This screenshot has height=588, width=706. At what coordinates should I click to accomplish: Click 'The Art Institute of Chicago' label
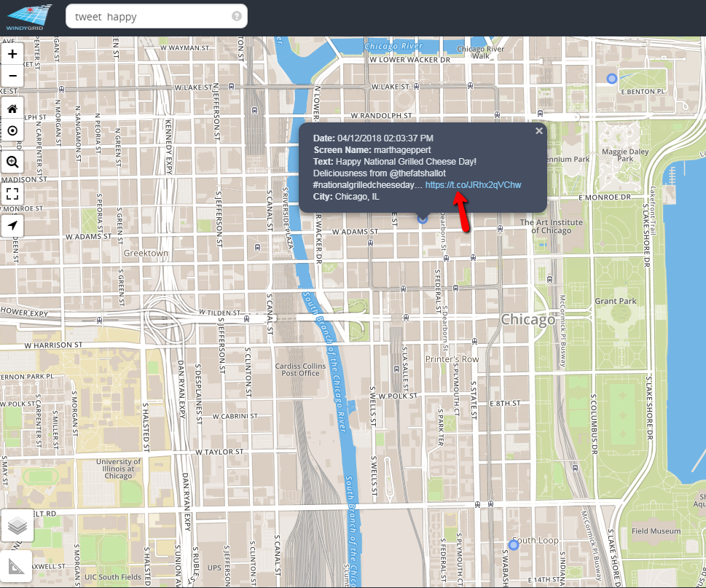(551, 227)
